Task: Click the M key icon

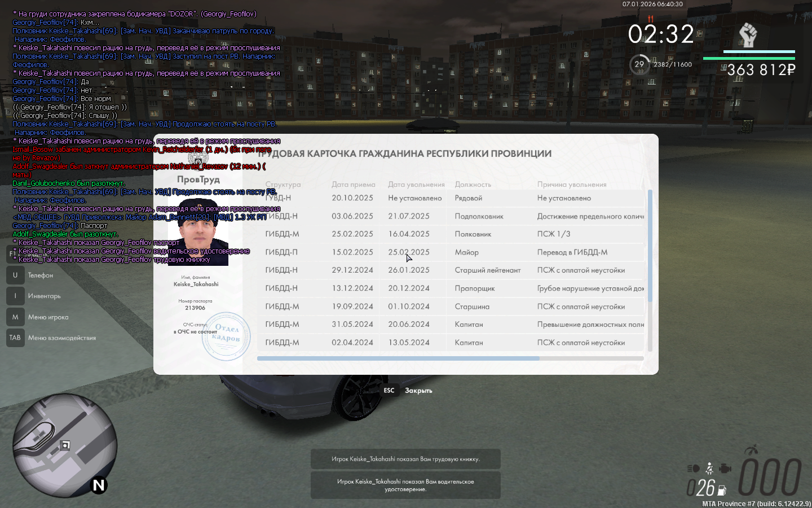Action: (x=15, y=317)
